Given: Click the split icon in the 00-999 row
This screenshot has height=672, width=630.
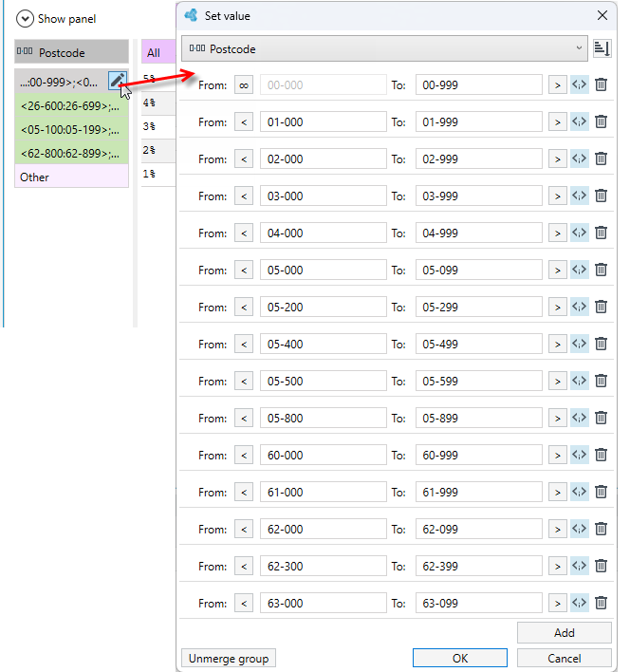Looking at the screenshot, I should (x=580, y=84).
